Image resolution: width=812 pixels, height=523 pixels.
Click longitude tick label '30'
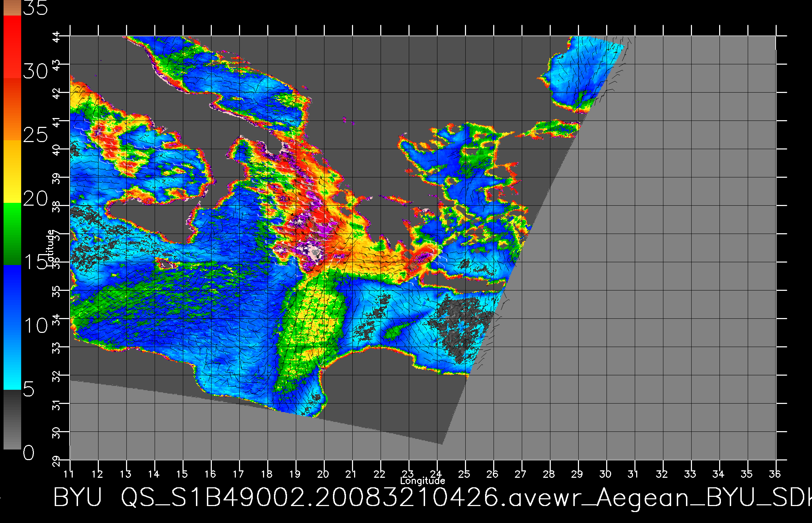tap(605, 474)
